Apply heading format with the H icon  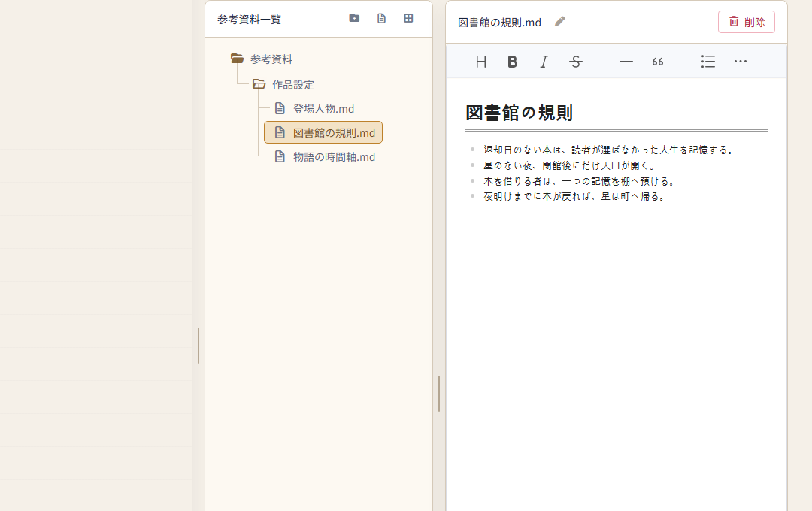click(480, 62)
